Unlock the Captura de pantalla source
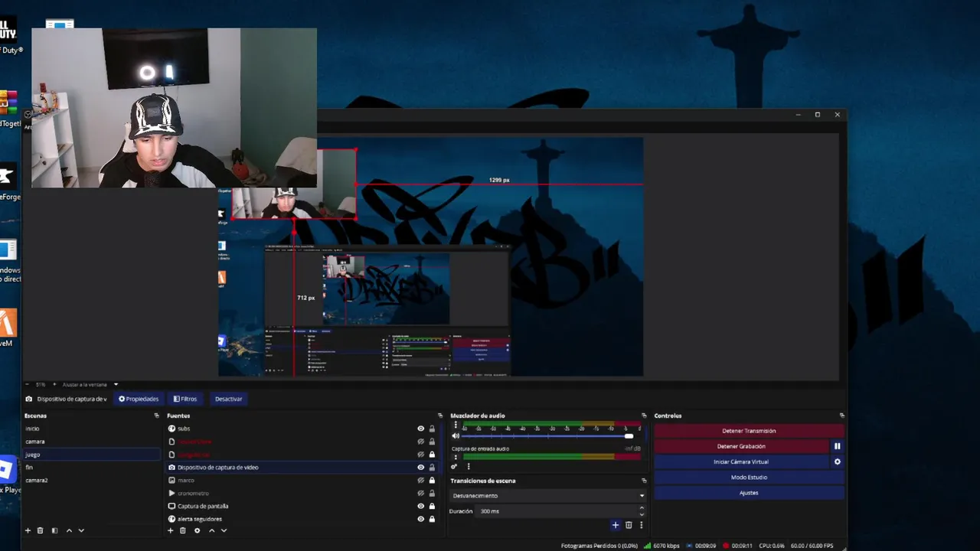980x551 pixels. pyautogui.click(x=432, y=506)
